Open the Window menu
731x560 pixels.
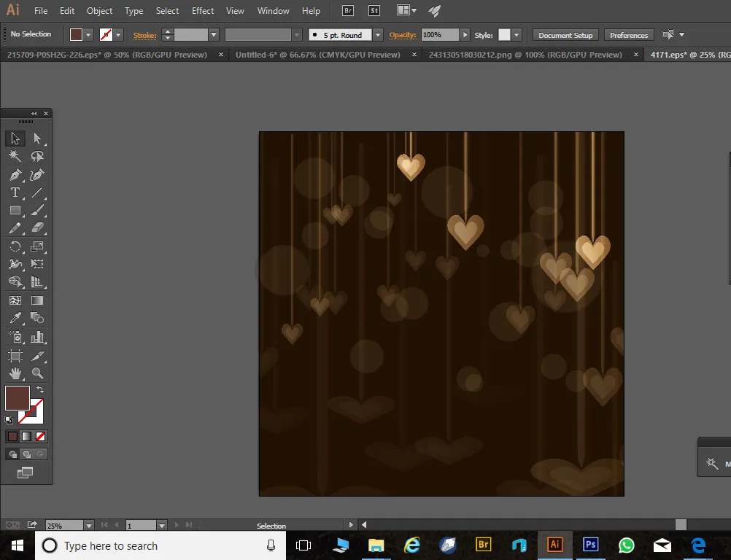coord(273,11)
